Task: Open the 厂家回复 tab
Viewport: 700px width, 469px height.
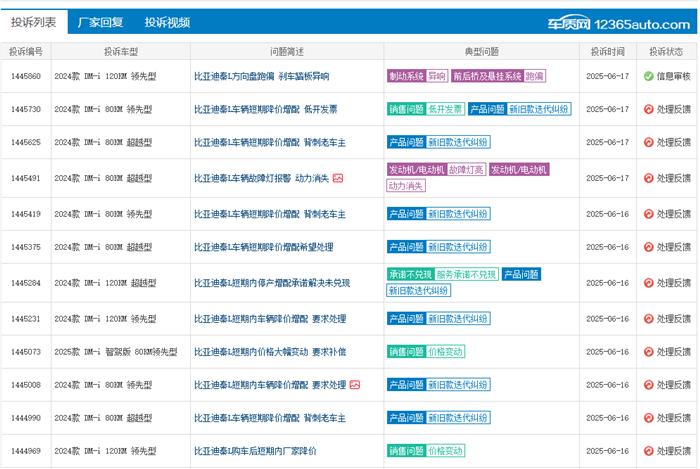Action: tap(100, 22)
